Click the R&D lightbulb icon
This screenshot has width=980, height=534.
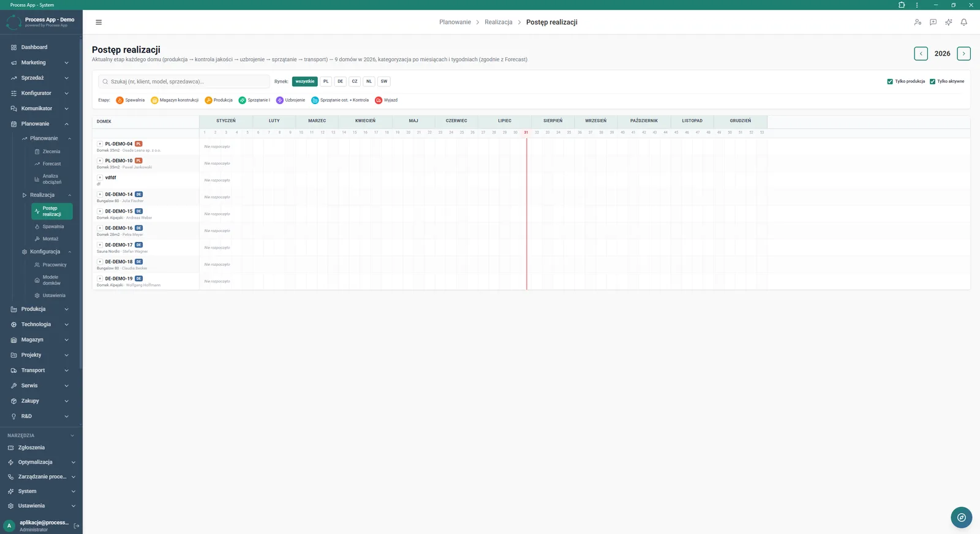point(13,416)
